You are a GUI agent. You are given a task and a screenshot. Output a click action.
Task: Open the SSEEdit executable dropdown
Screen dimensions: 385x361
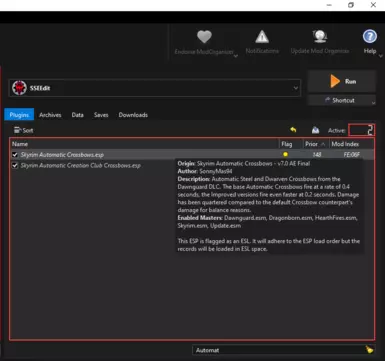point(155,88)
